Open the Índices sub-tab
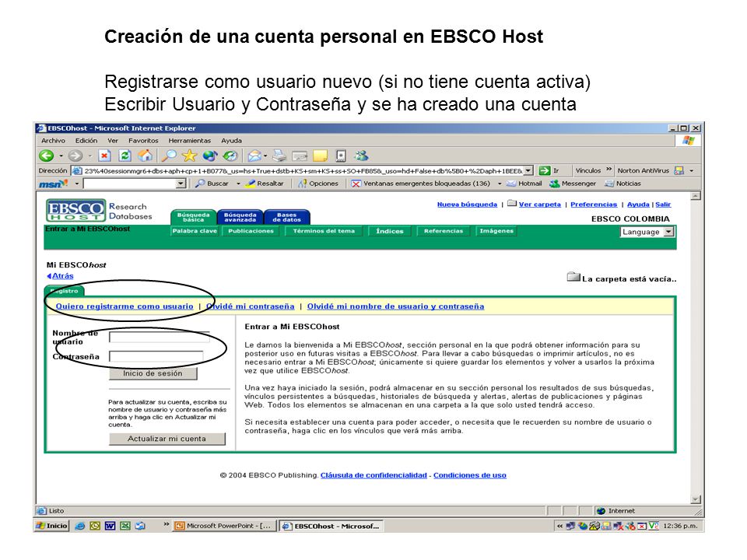The height and width of the screenshot is (560, 747). pos(389,231)
